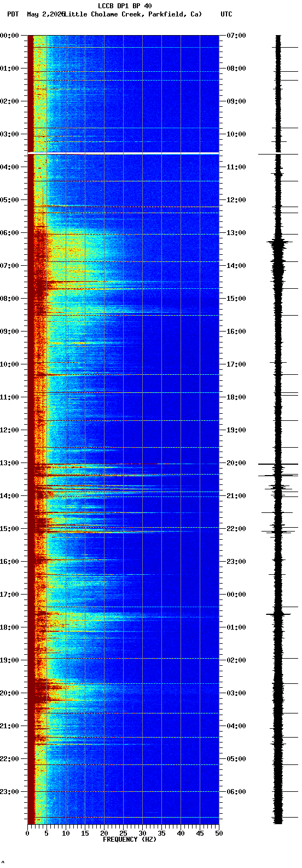Click the '50' tick on frequency axis
302x868 pixels.
point(219,833)
